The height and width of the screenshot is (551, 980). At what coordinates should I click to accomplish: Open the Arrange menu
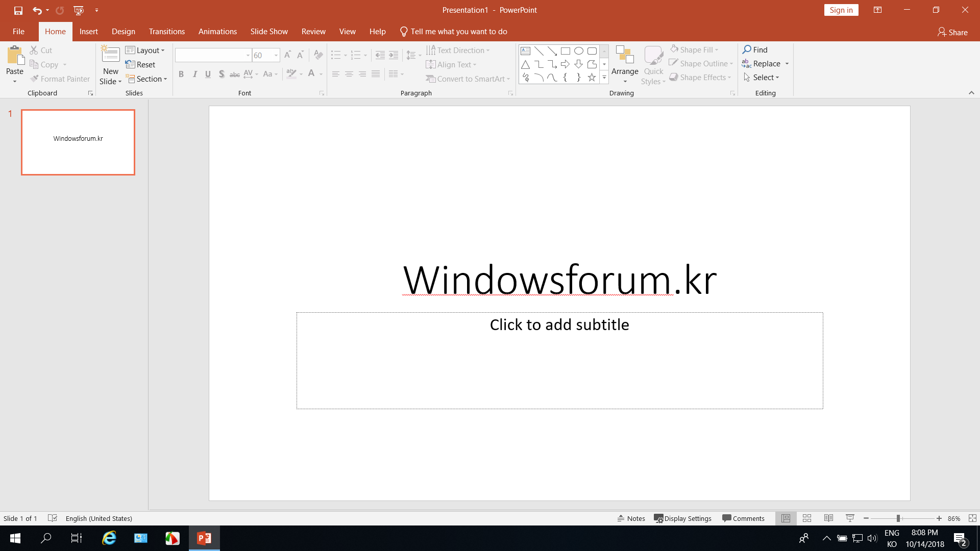pyautogui.click(x=625, y=65)
